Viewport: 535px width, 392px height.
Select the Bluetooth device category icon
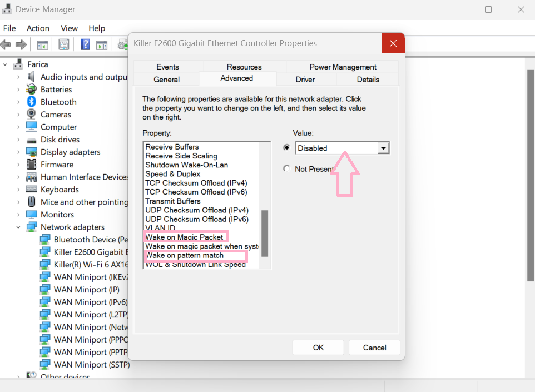pyautogui.click(x=32, y=102)
